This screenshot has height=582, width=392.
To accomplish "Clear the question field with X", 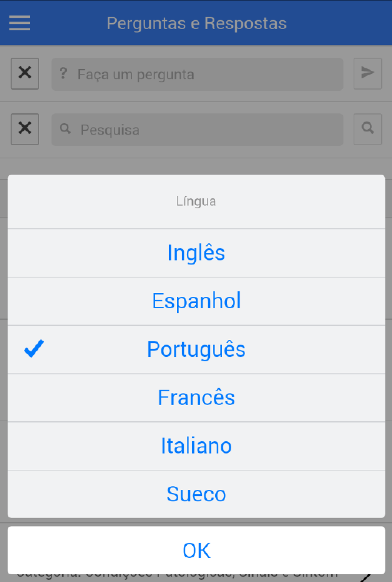I will pyautogui.click(x=25, y=73).
